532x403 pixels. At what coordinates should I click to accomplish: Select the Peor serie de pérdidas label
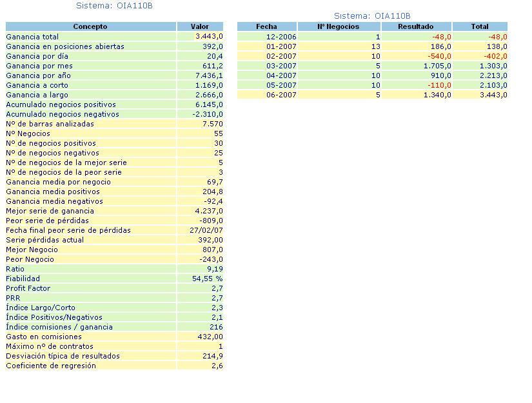point(47,221)
